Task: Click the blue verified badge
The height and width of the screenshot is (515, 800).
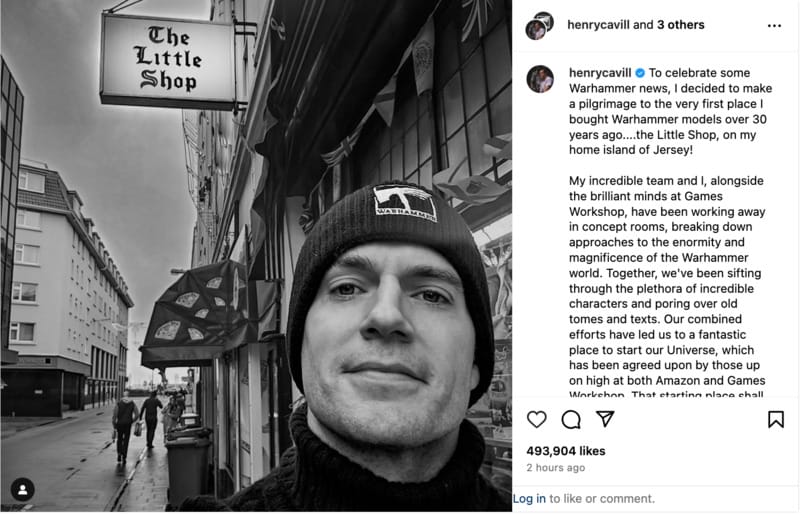Action: coord(640,73)
